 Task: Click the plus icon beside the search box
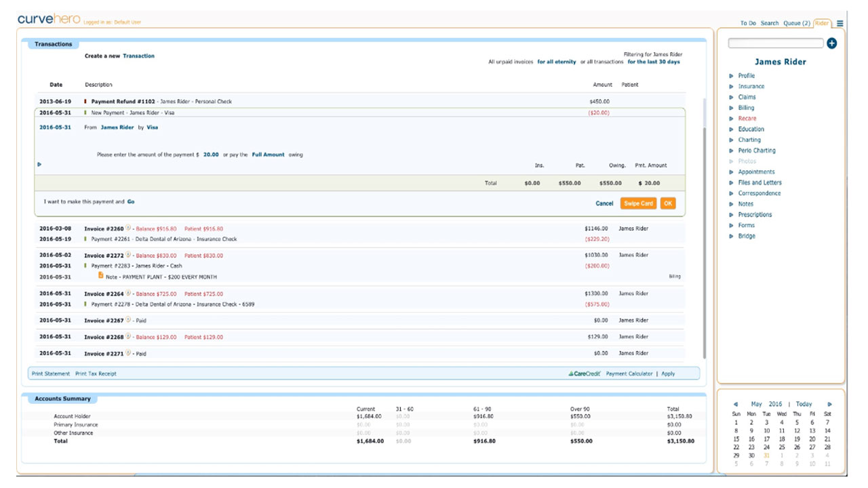pyautogui.click(x=832, y=43)
